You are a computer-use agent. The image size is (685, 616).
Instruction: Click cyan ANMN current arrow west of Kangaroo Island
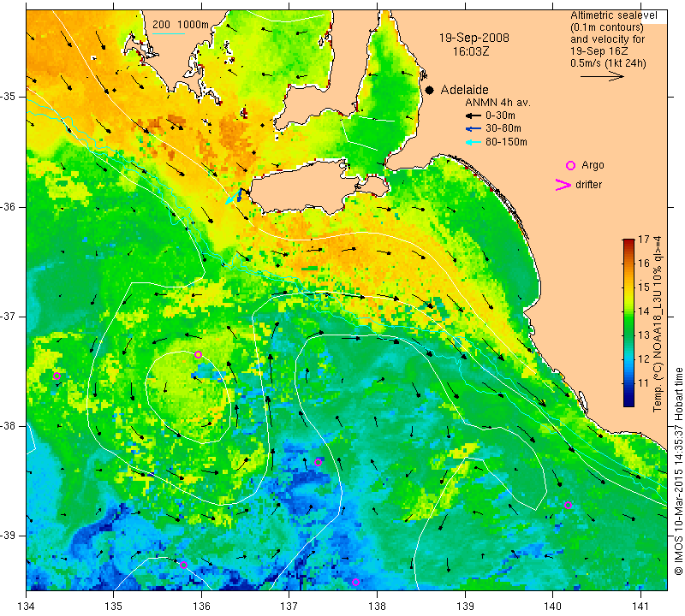coord(231,198)
